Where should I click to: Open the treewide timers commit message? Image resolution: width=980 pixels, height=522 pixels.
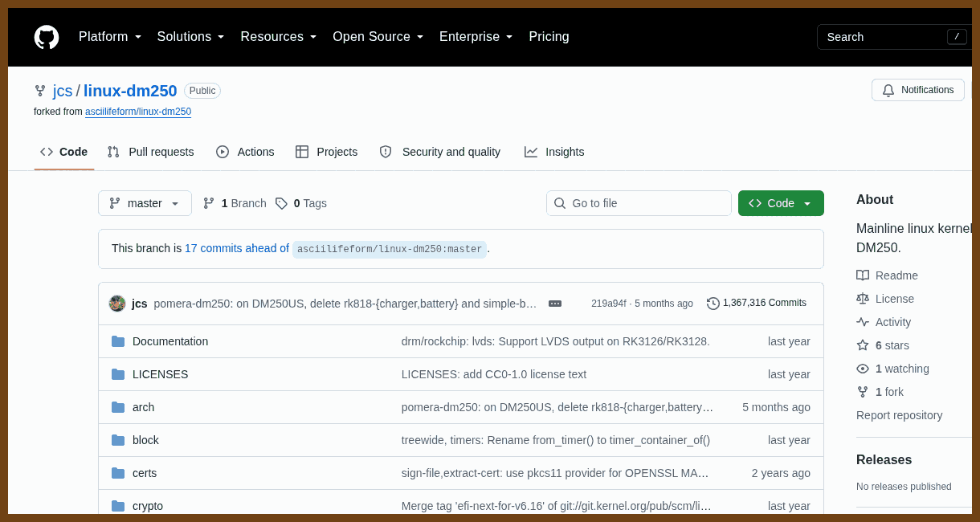[x=556, y=440]
